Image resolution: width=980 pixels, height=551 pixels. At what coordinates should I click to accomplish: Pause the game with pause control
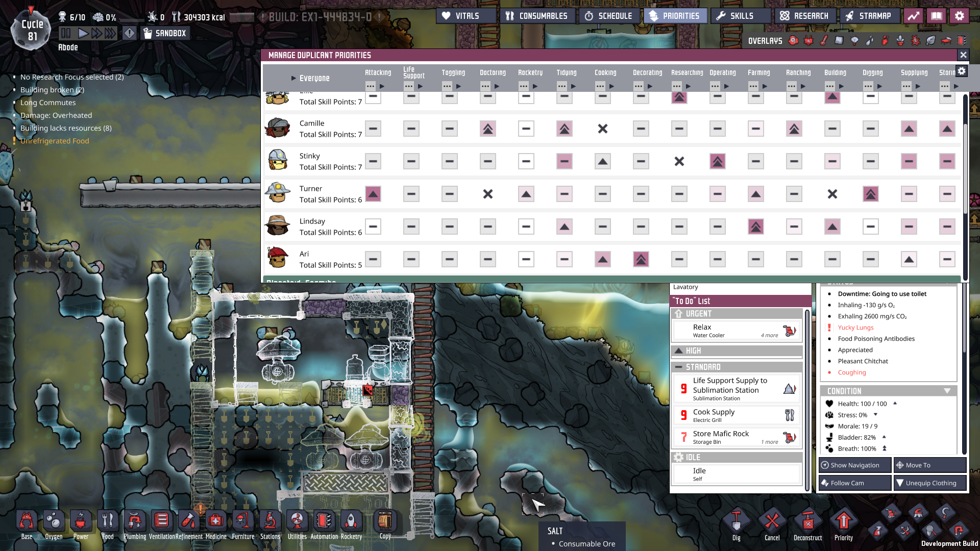[x=65, y=34]
